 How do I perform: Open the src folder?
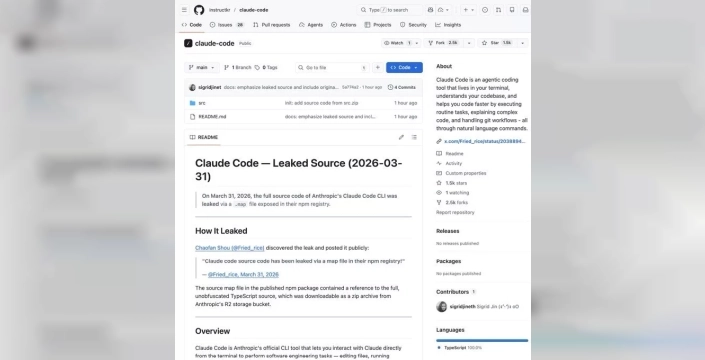point(202,103)
